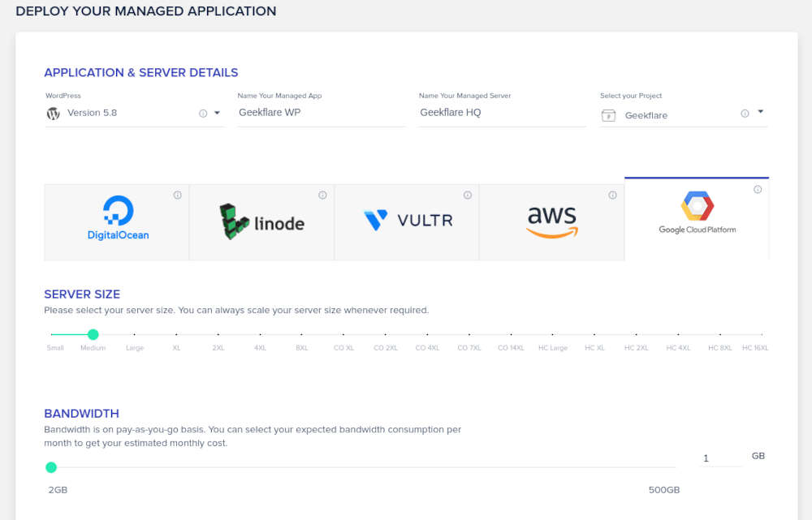812x520 pixels.
Task: Pick the AWS provider tab
Action: pos(552,221)
